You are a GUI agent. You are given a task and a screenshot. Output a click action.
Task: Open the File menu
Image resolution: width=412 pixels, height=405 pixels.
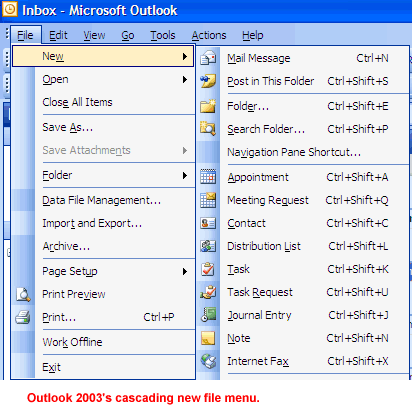[x=25, y=35]
